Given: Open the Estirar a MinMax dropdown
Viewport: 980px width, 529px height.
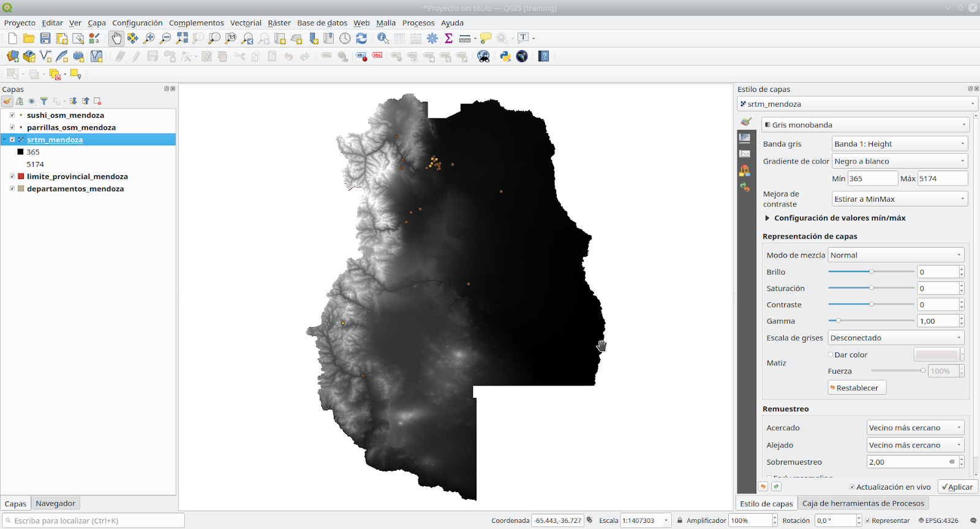Looking at the screenshot, I should point(900,199).
